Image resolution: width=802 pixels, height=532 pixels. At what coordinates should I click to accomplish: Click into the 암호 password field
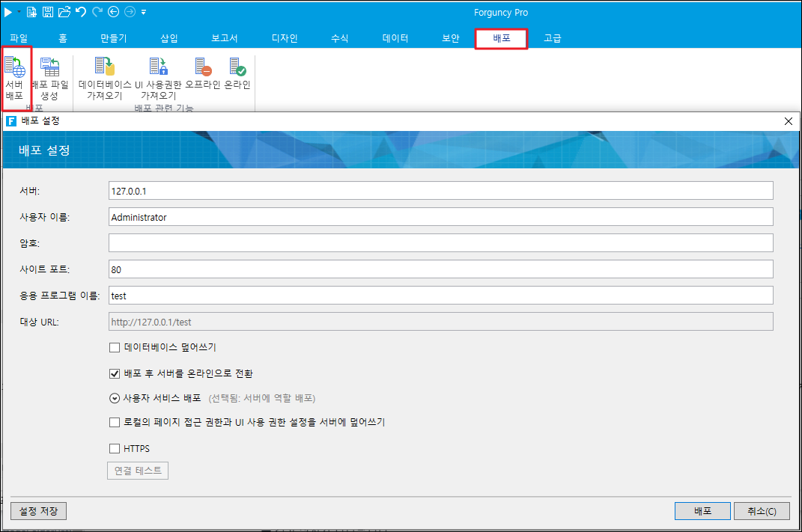pyautogui.click(x=440, y=243)
